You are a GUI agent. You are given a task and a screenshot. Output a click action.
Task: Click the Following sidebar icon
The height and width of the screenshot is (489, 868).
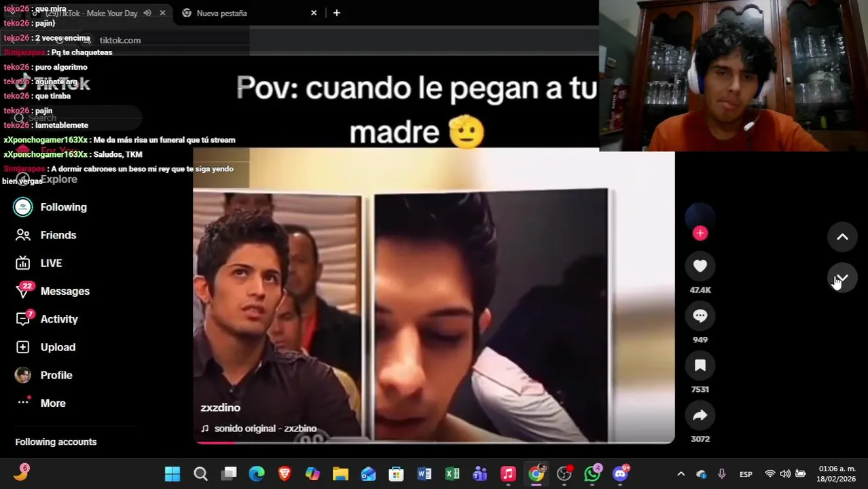tap(23, 207)
